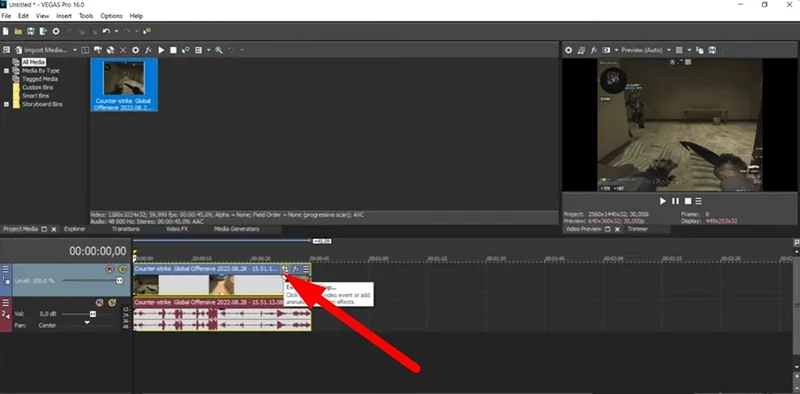Toggle Split Screen View in preview toolbar
Screen dimensions: 800x394
606,50
